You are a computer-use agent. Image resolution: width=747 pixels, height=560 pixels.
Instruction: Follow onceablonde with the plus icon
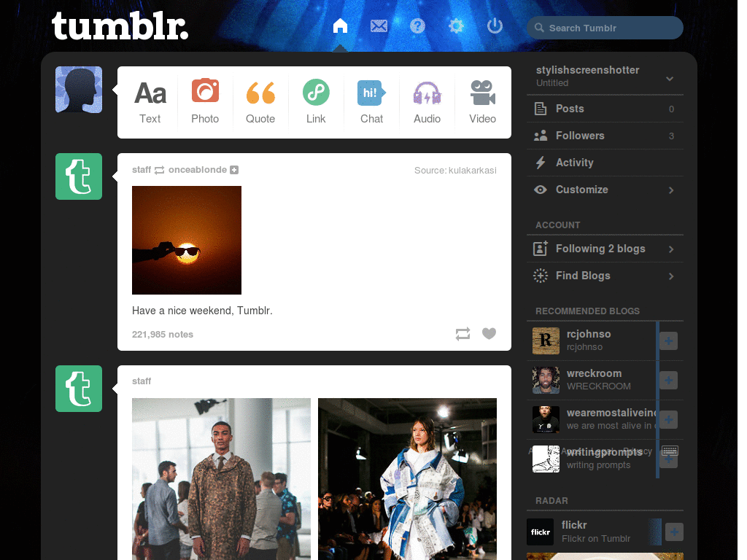click(x=234, y=170)
